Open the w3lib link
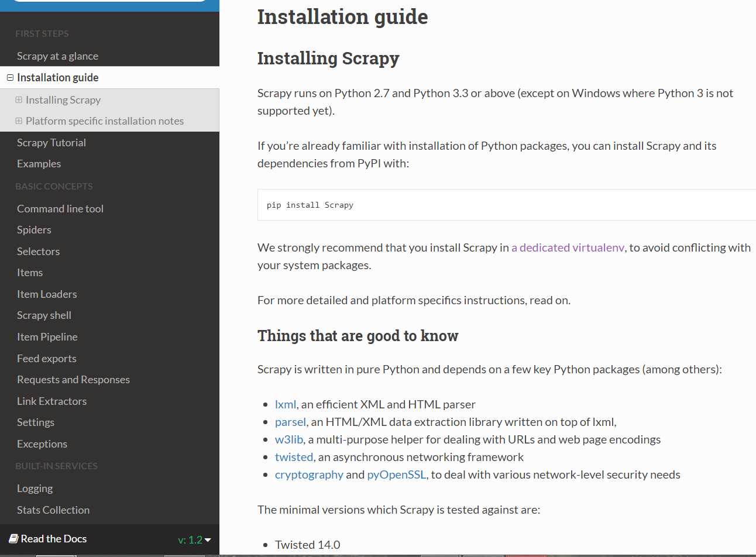The width and height of the screenshot is (756, 557). pyautogui.click(x=289, y=439)
